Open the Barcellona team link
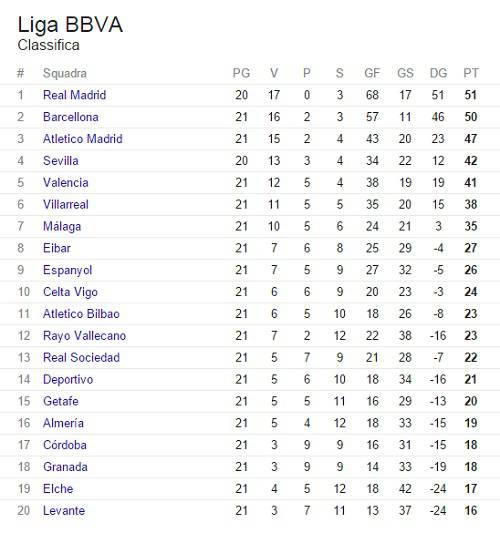 tap(71, 117)
